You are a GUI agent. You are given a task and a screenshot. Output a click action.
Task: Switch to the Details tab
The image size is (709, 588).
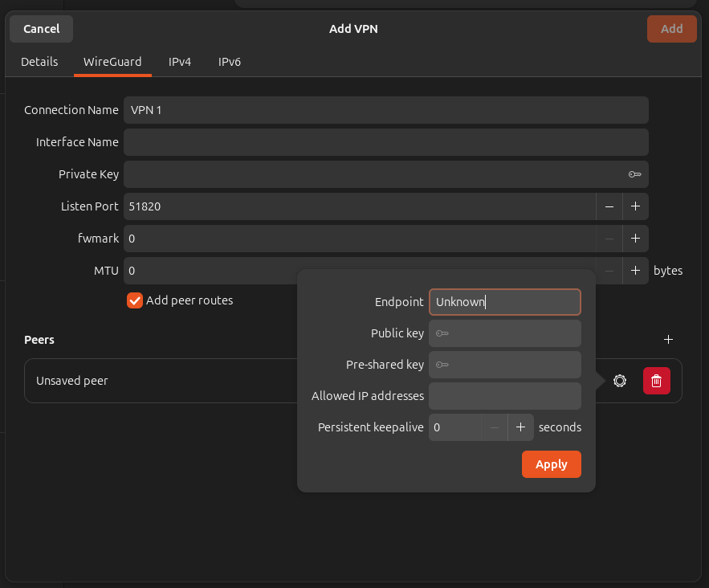tap(39, 62)
